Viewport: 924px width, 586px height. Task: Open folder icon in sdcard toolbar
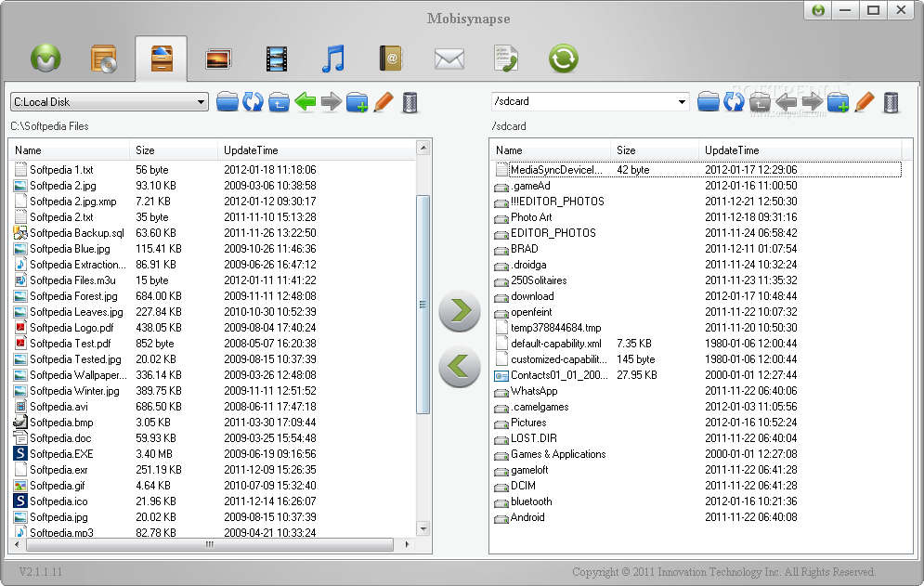(x=708, y=101)
